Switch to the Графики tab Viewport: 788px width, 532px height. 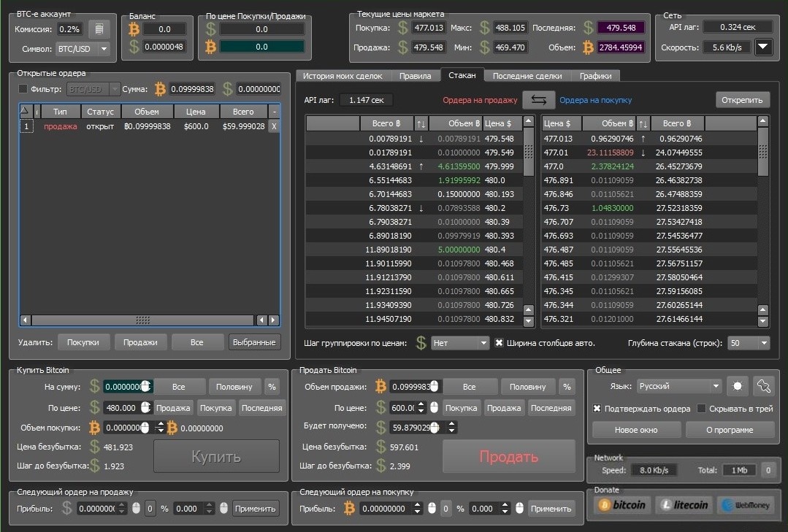(x=595, y=76)
